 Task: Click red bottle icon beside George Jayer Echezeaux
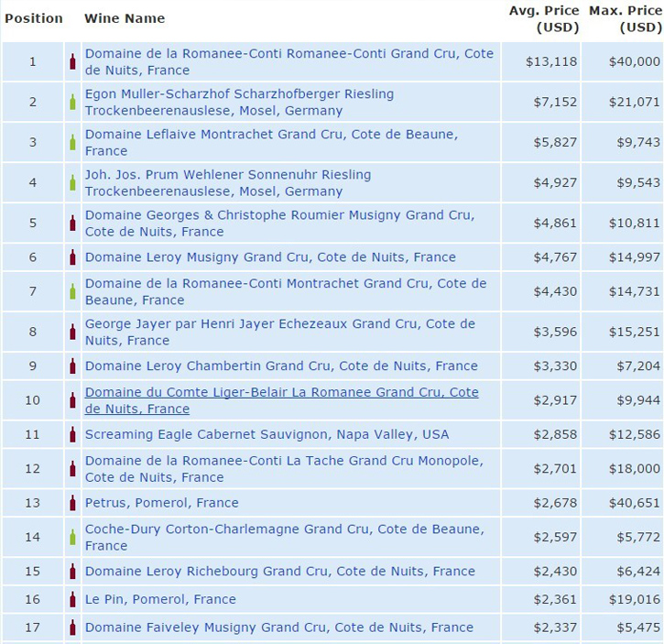[72, 332]
